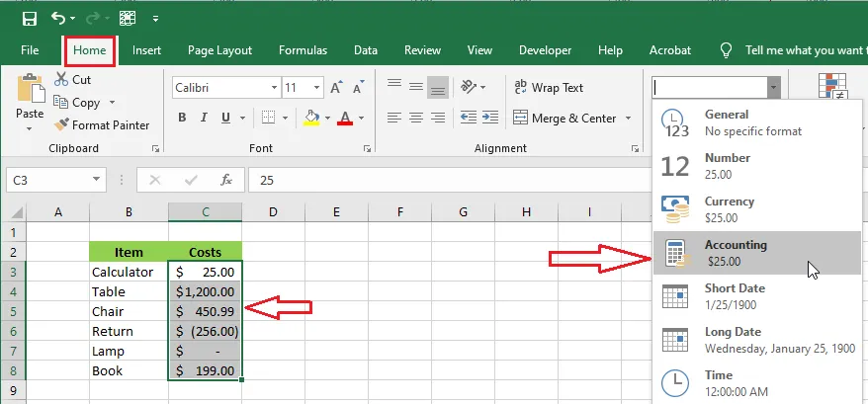Select Accounting format option
The width and height of the screenshot is (868, 404).
(x=757, y=253)
